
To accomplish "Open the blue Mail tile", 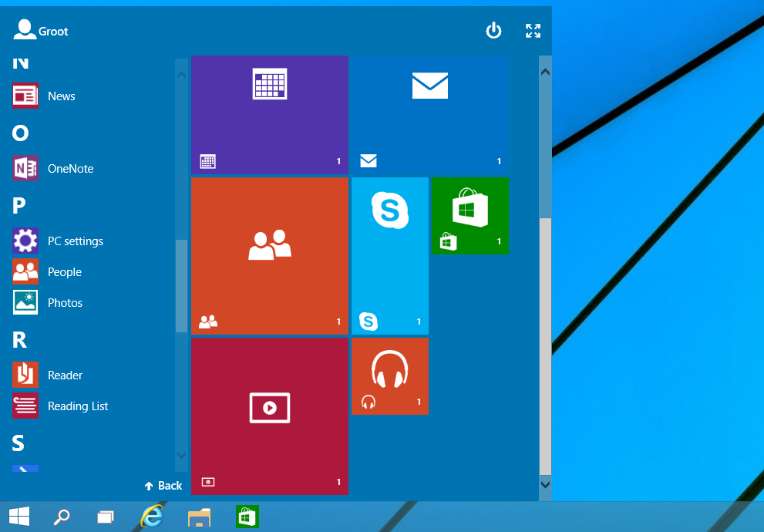I will (x=429, y=115).
